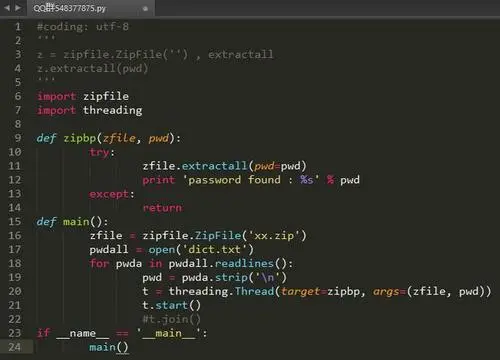This screenshot has width=500, height=360.
Task: Select the QQ群548377875.py tab
Action: point(69,8)
